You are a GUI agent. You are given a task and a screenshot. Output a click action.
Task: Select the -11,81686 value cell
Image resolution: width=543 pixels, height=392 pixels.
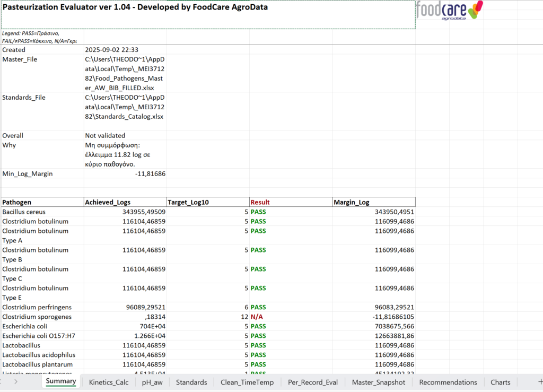[x=125, y=173]
